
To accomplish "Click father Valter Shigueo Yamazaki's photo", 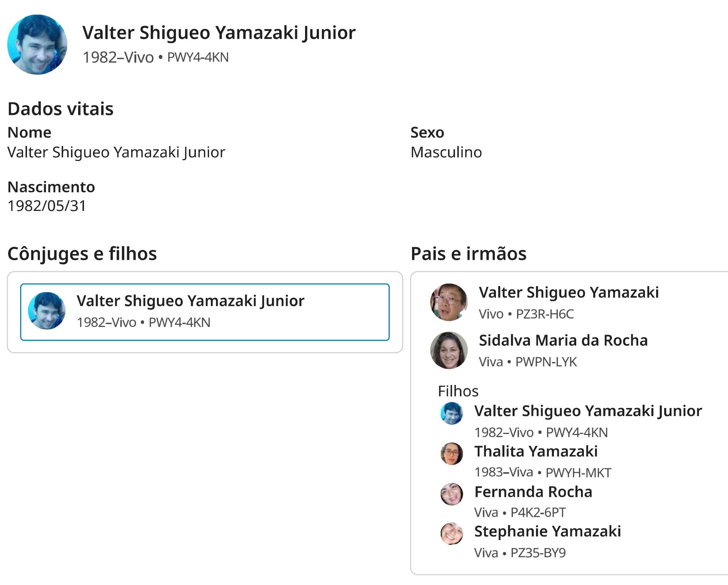I will (x=449, y=302).
